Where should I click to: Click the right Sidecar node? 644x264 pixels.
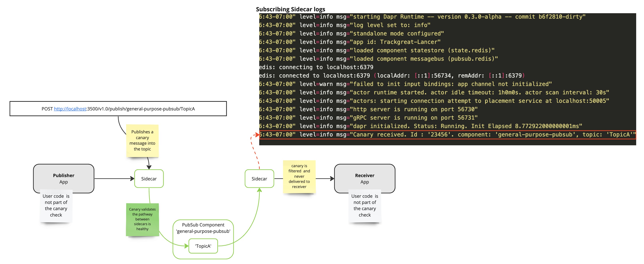point(259,178)
